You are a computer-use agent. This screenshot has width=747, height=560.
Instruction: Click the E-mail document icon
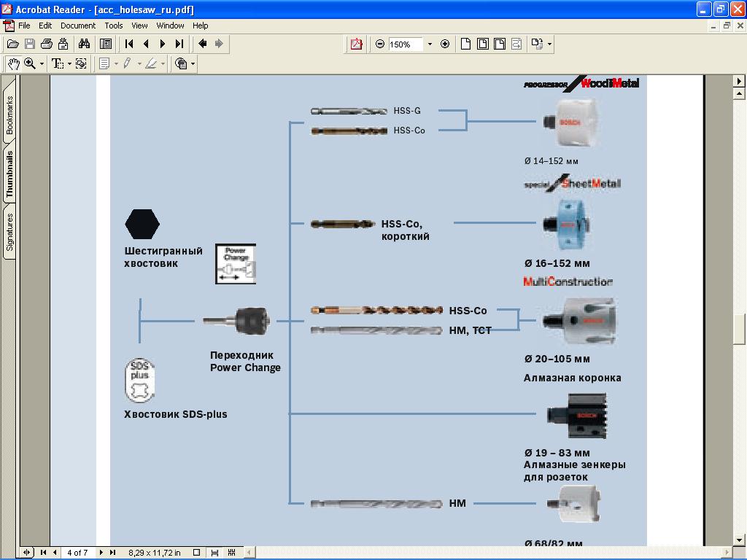63,44
